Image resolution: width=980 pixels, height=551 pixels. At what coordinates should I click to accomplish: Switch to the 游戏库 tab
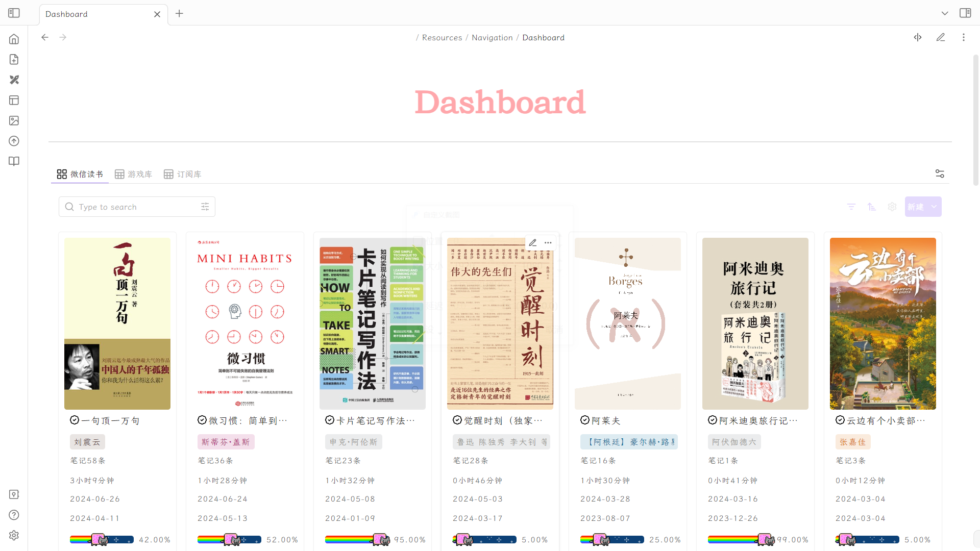point(134,174)
